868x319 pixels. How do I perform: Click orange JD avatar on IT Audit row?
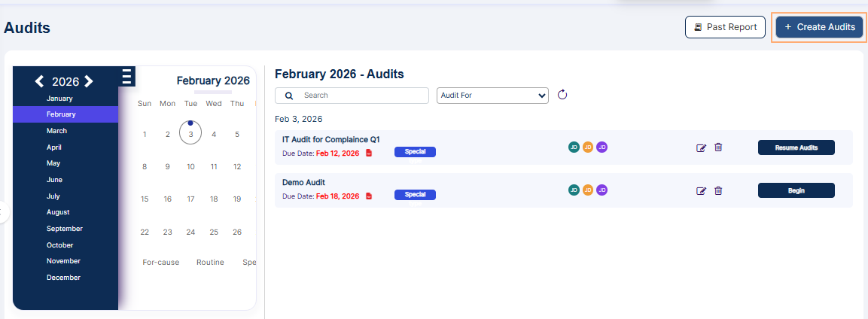click(x=588, y=147)
